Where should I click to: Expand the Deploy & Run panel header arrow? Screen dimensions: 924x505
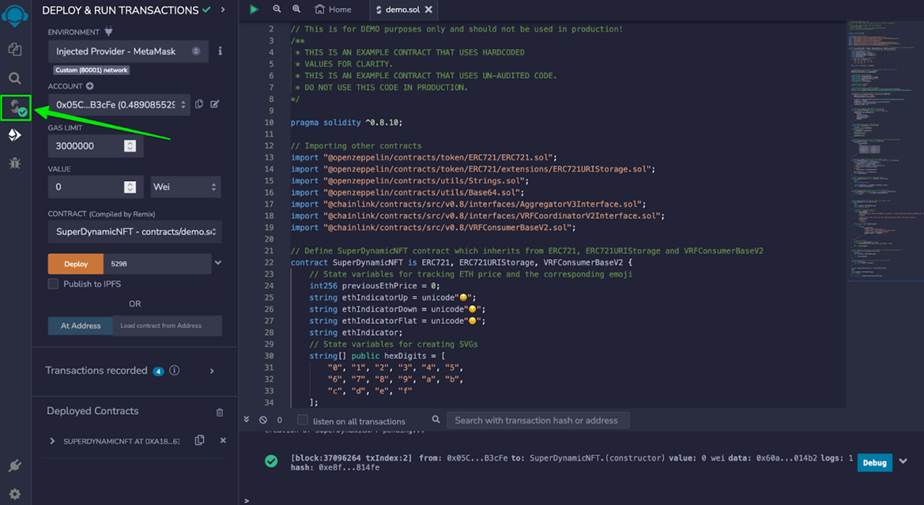point(223,10)
